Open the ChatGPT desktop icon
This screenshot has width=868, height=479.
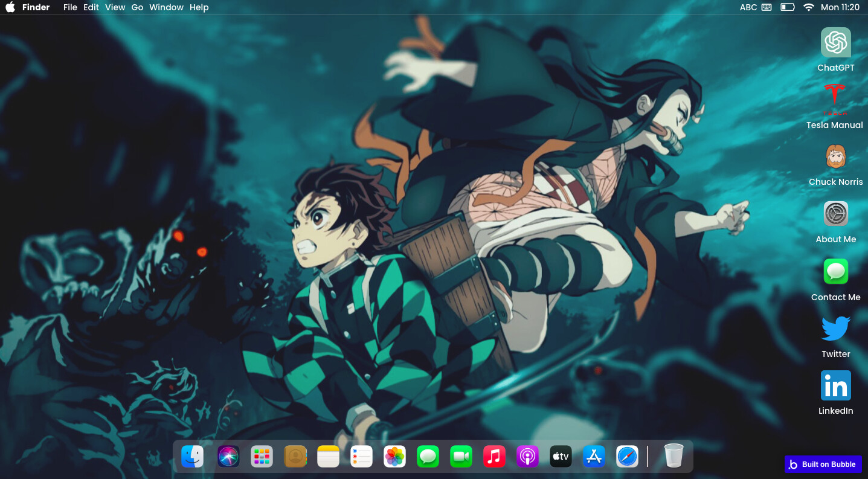point(835,42)
